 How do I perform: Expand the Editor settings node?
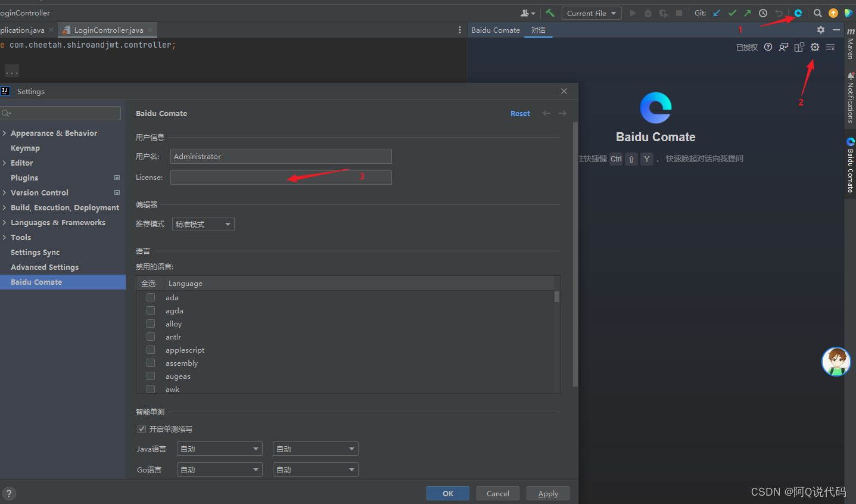click(5, 163)
